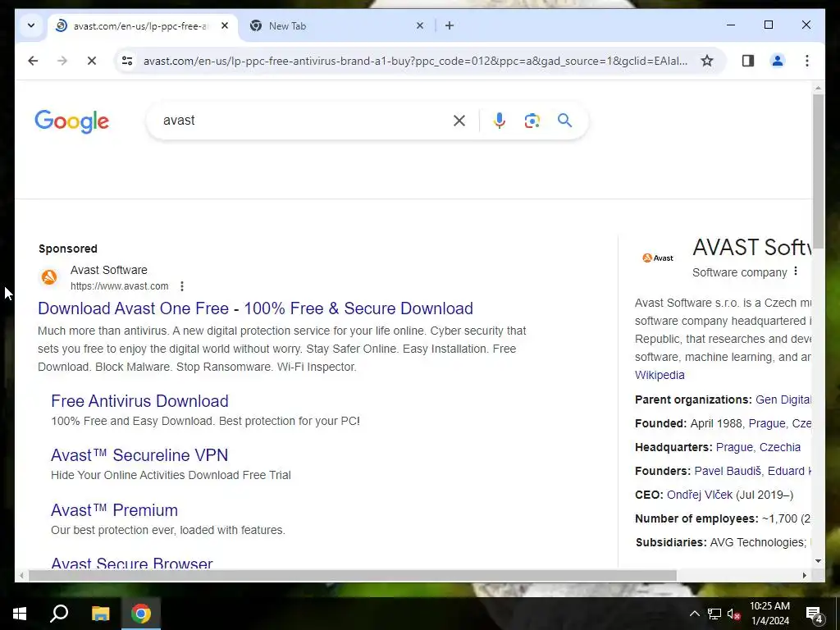Open the tab search dropdown arrow
This screenshot has width=840, height=630.
pos(31,25)
